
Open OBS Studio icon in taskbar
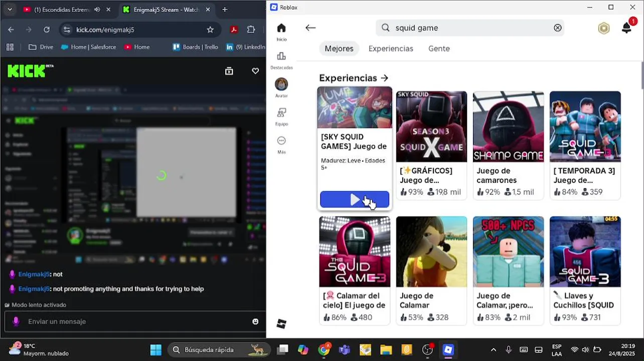click(x=427, y=349)
